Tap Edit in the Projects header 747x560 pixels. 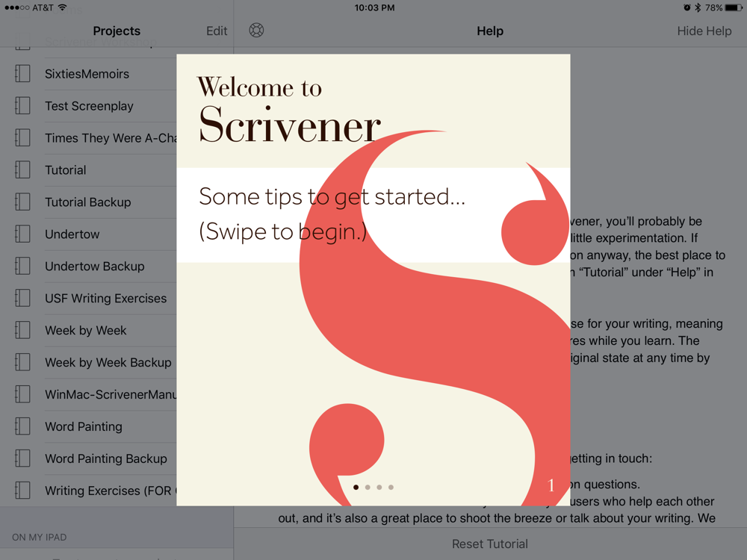(x=217, y=31)
